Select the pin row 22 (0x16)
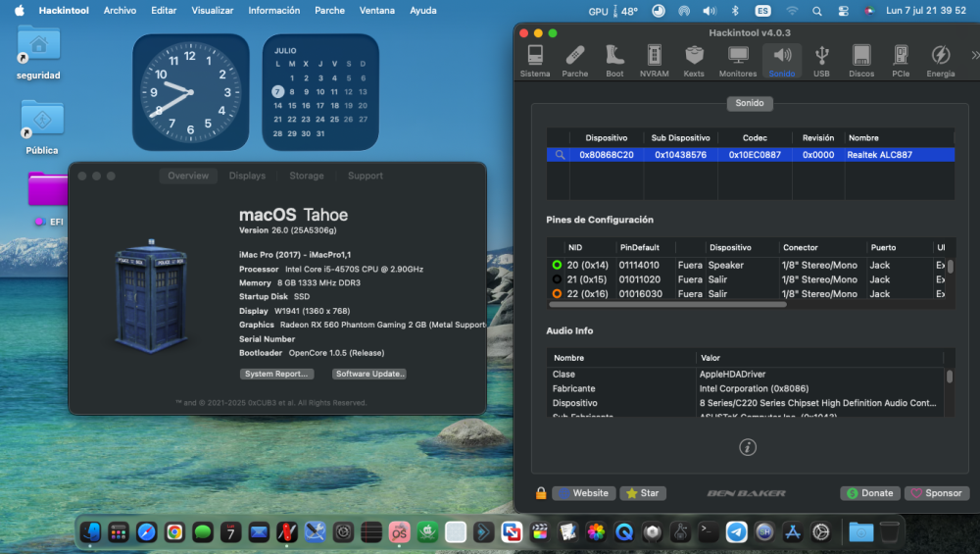980x554 pixels. 746,294
